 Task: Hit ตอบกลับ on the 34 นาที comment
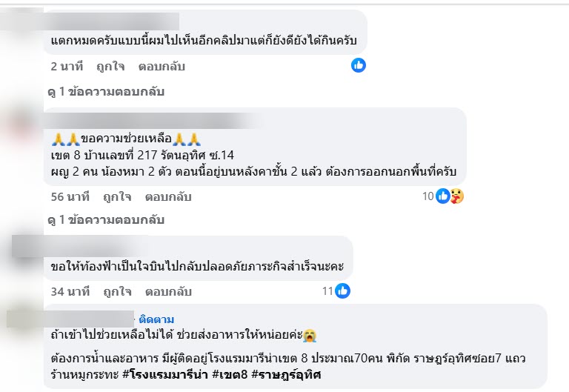point(168,291)
